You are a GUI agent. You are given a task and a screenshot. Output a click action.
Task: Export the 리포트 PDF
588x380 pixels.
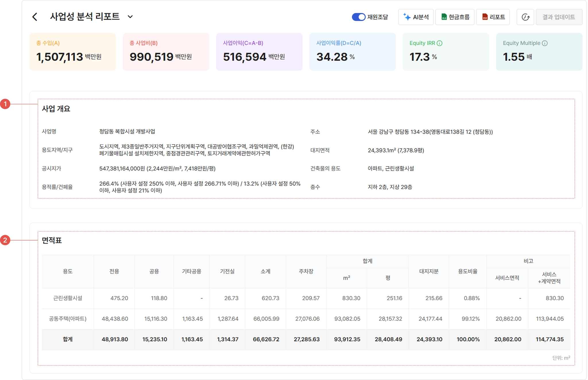[493, 17]
